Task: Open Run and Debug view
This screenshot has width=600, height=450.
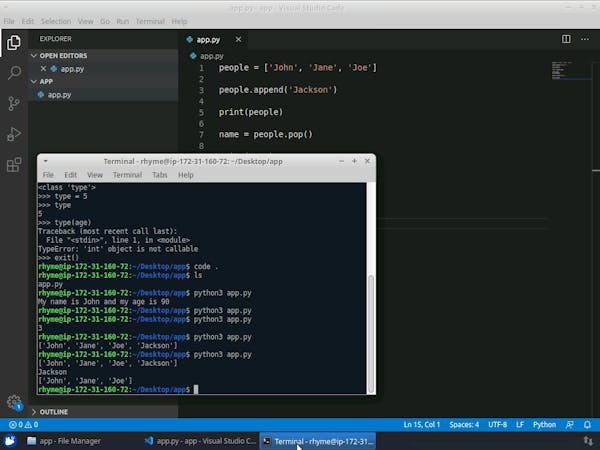Action: click(x=14, y=134)
